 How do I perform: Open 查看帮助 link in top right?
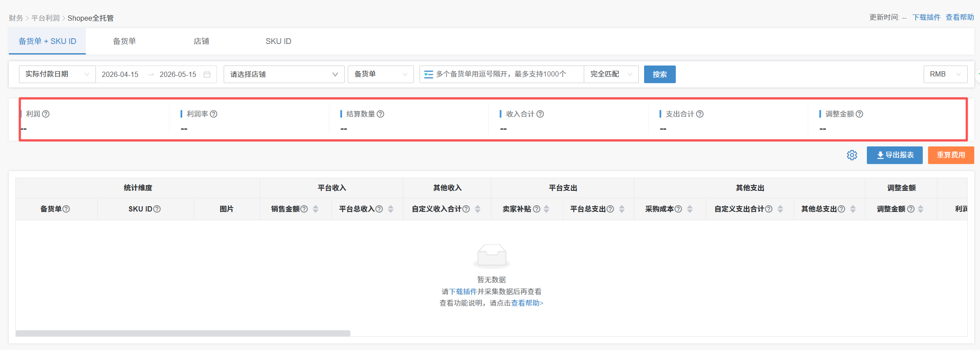960,17
